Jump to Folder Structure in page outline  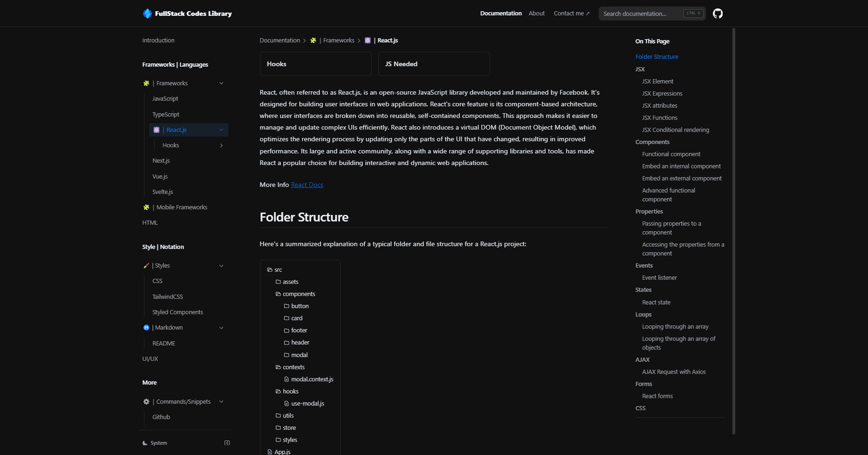tap(657, 57)
